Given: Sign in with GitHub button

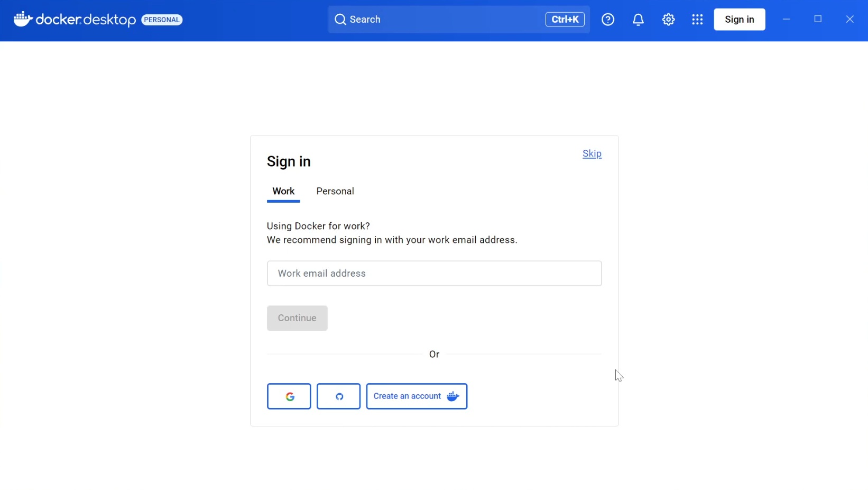Looking at the screenshot, I should (x=339, y=396).
